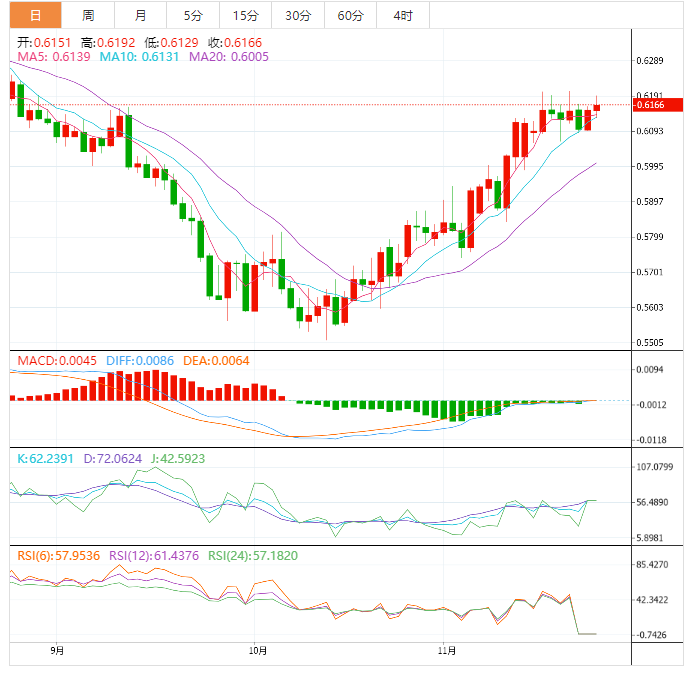The width and height of the screenshot is (690, 675).
Task: Open the 5分 timeframe tab
Action: 193,15
